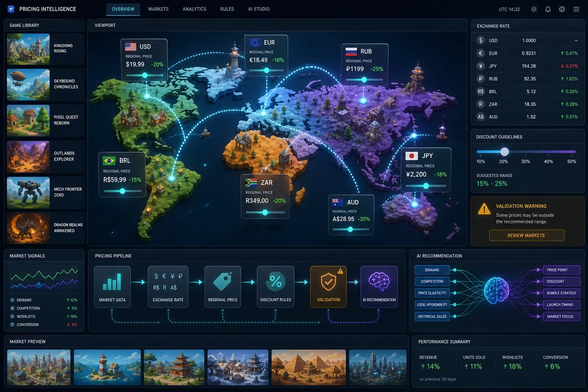588x392 pixels.
Task: Open notifications bell
Action: [548, 9]
